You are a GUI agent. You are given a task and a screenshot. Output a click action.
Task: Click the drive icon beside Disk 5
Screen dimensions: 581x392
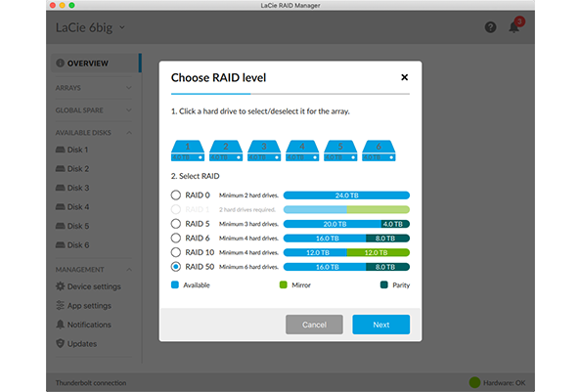pyautogui.click(x=60, y=226)
